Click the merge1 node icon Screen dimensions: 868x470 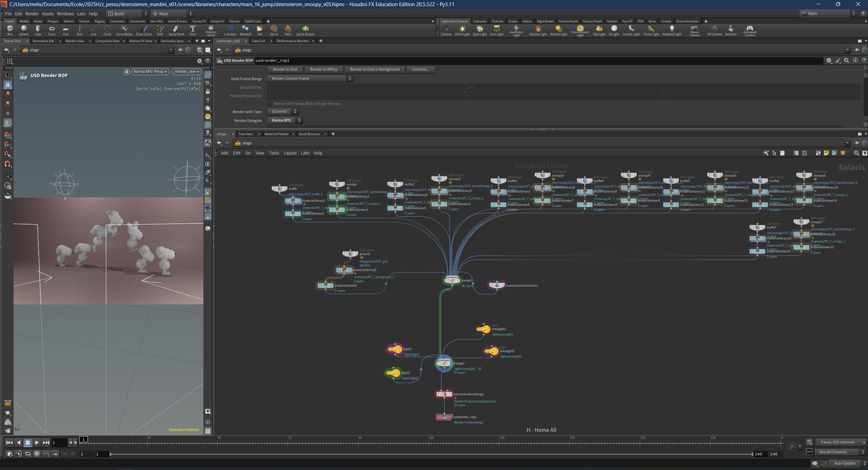(452, 280)
